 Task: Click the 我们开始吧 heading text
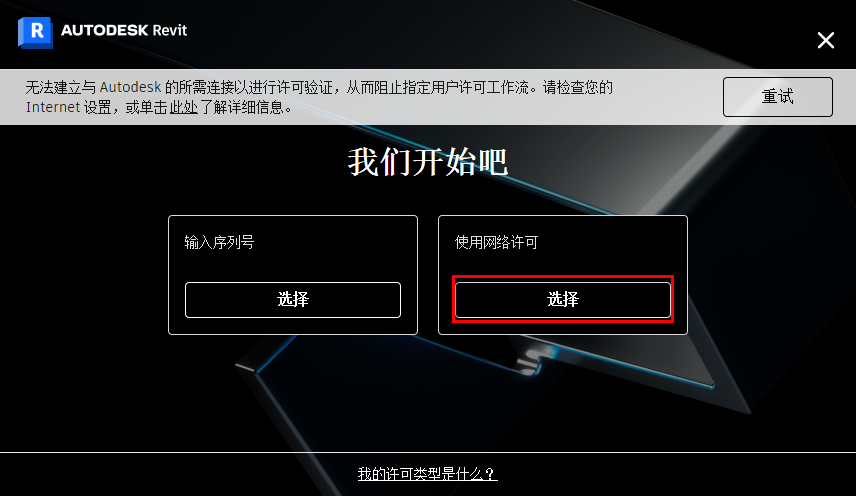tap(428, 162)
